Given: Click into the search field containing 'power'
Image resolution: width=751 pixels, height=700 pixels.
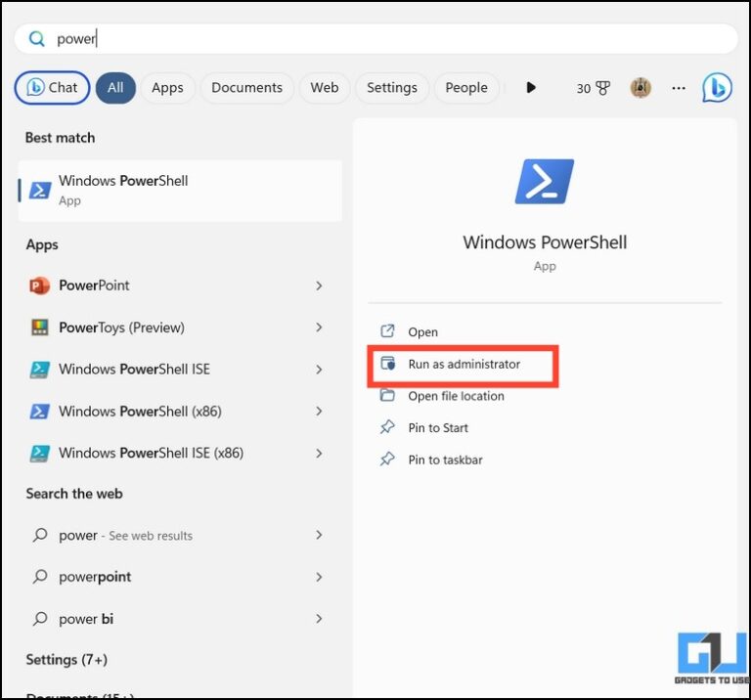Looking at the screenshot, I should pos(375,39).
